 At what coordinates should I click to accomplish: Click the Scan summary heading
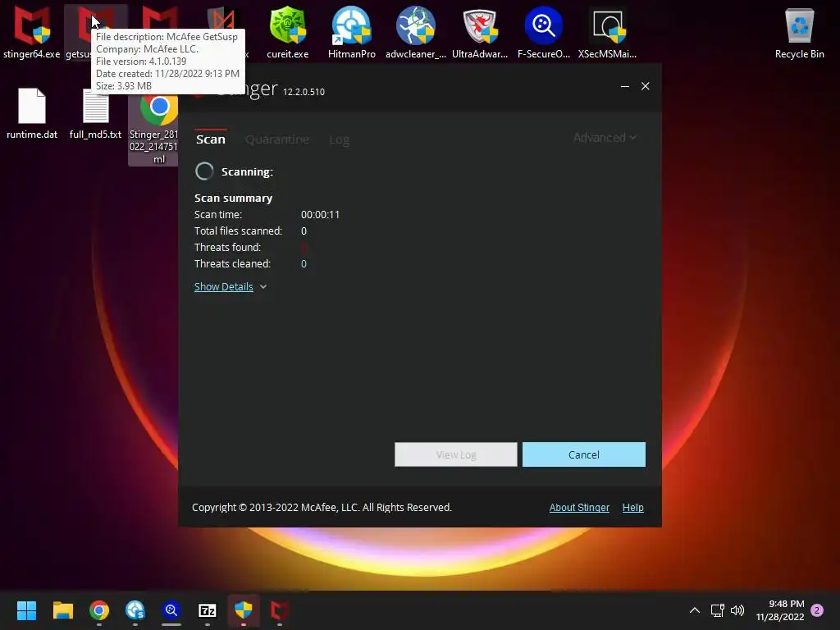click(233, 199)
